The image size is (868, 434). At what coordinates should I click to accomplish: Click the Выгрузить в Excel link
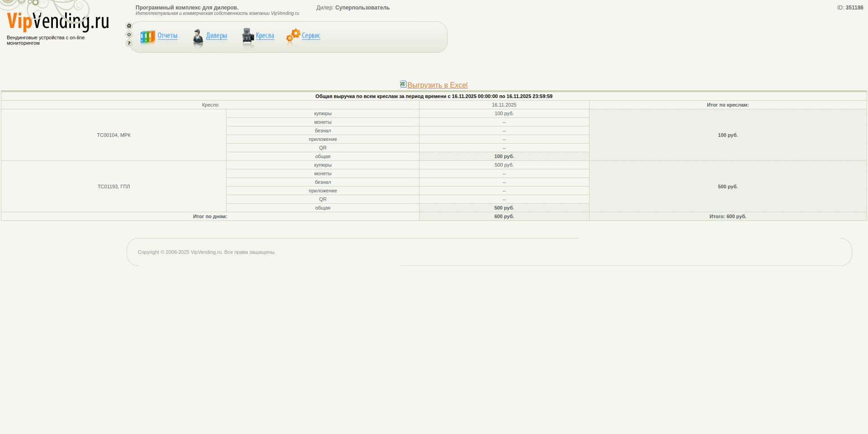[x=437, y=85]
